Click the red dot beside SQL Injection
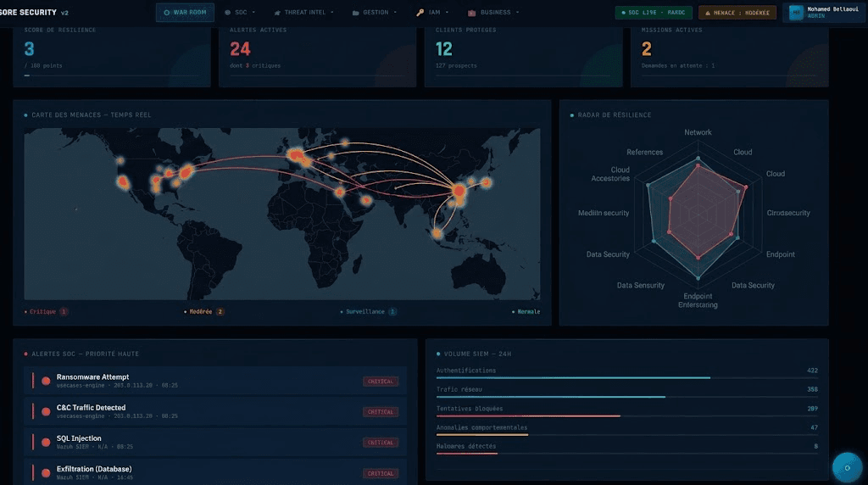Screen dimensions: 868x485 coord(46,442)
